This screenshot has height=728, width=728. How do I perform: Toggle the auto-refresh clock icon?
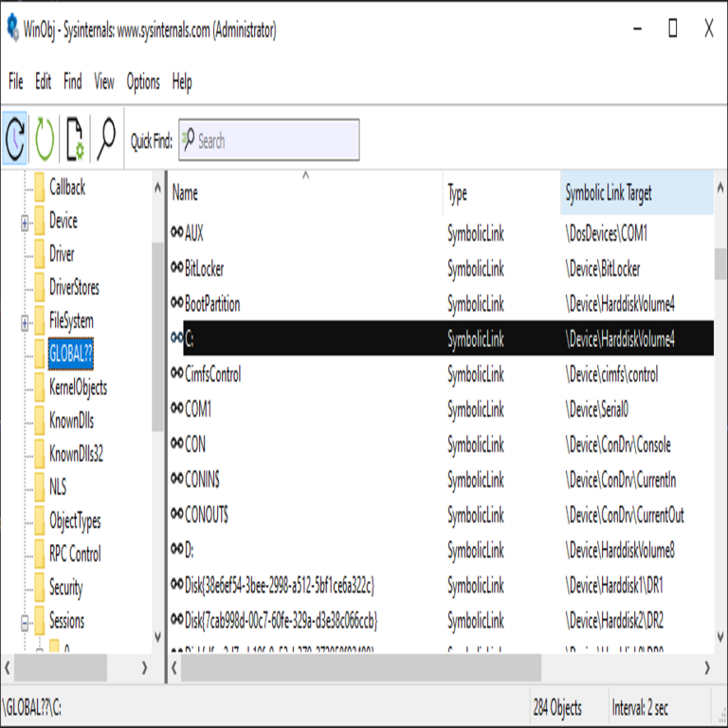pyautogui.click(x=14, y=138)
